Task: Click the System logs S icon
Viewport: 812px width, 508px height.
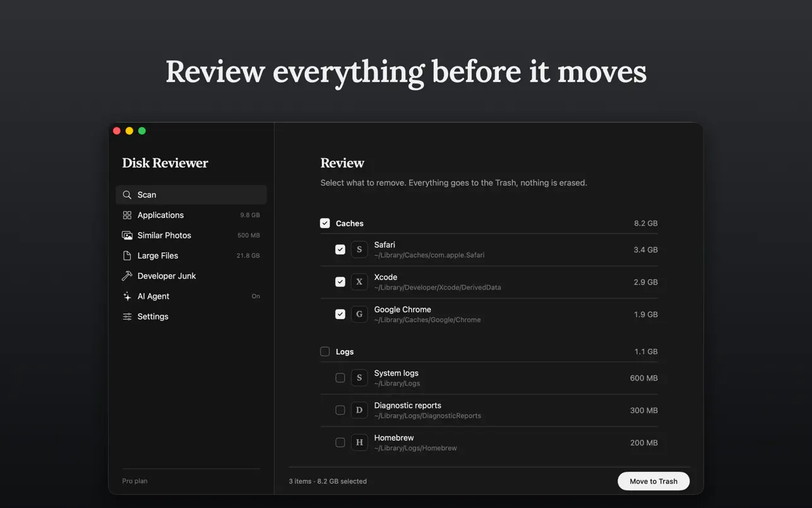Action: (x=359, y=378)
